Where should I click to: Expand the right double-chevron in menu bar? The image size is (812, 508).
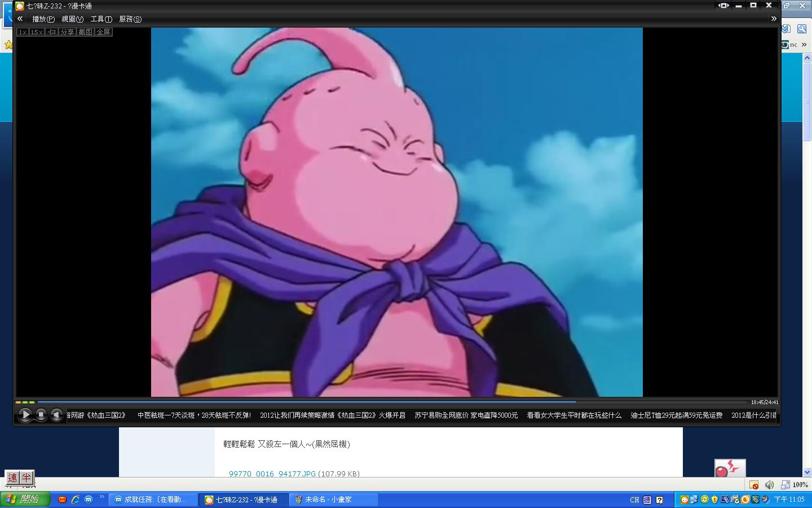tap(774, 19)
